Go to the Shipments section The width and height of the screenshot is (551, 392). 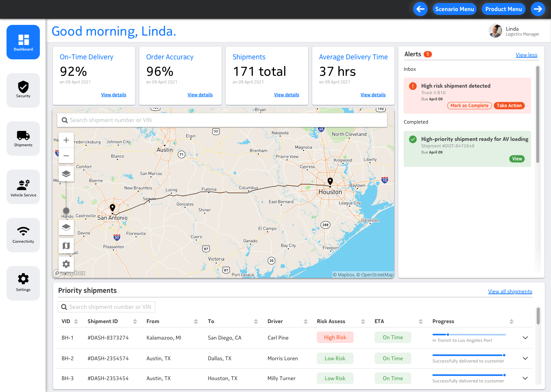coord(23,139)
